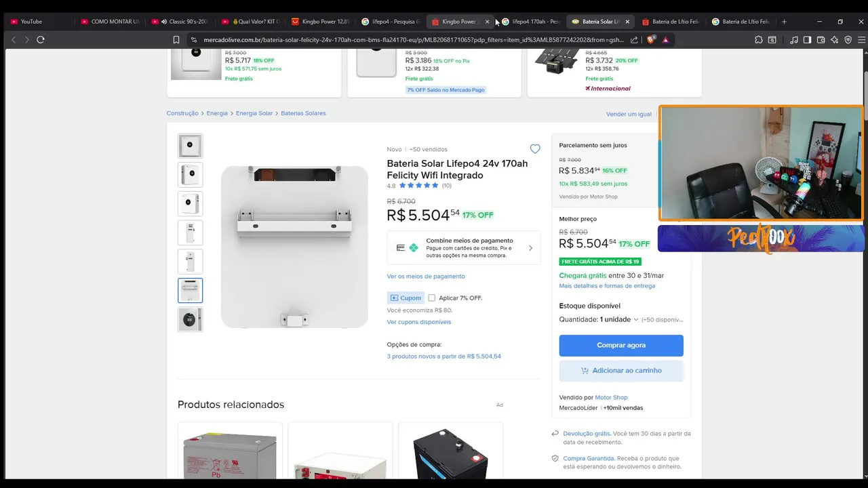Open the R$ 3.732 Internacional product card

(x=614, y=73)
